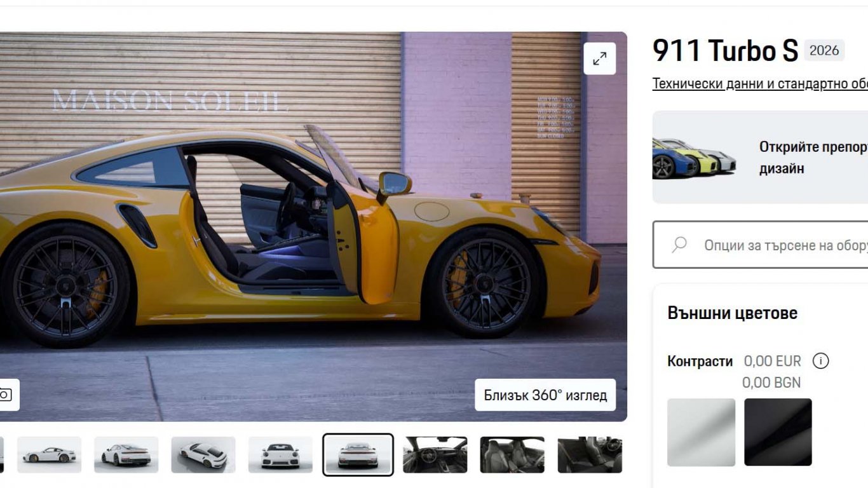Select the silver contrast color swatch
This screenshot has height=488, width=868.
click(x=701, y=432)
